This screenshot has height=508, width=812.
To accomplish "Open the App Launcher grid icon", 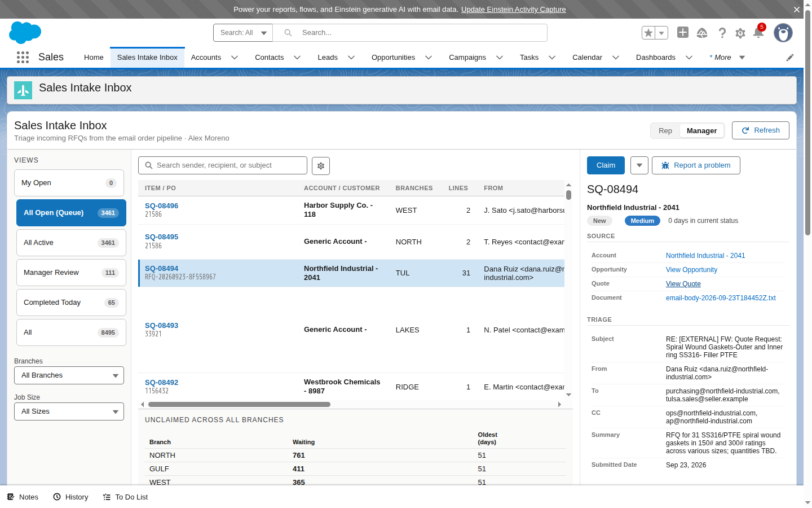I will 23,57.
